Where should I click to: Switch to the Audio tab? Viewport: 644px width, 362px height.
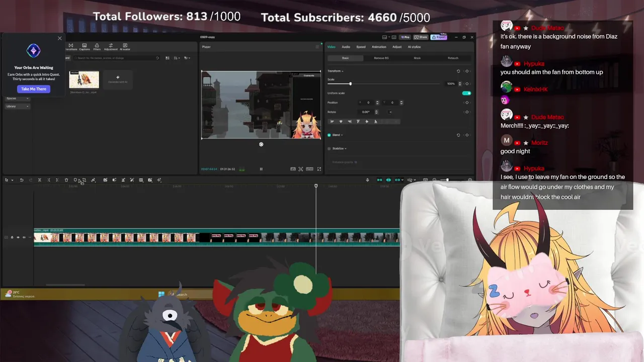pos(346,47)
